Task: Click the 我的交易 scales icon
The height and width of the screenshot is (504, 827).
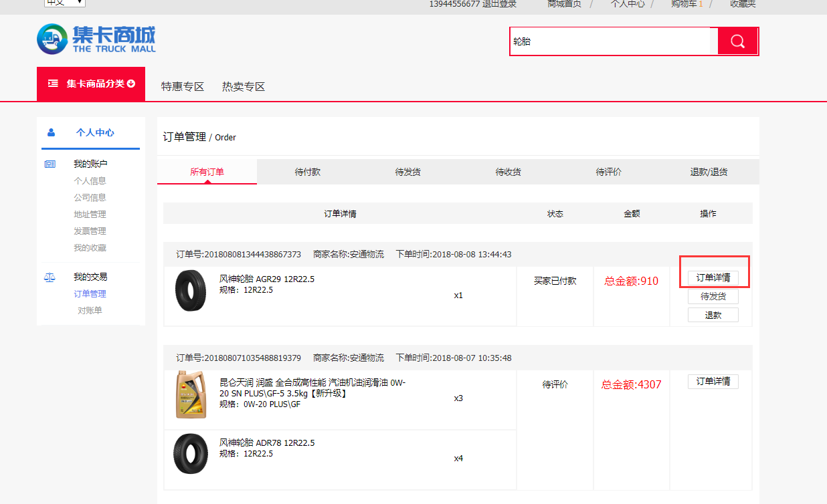Action: 50,277
